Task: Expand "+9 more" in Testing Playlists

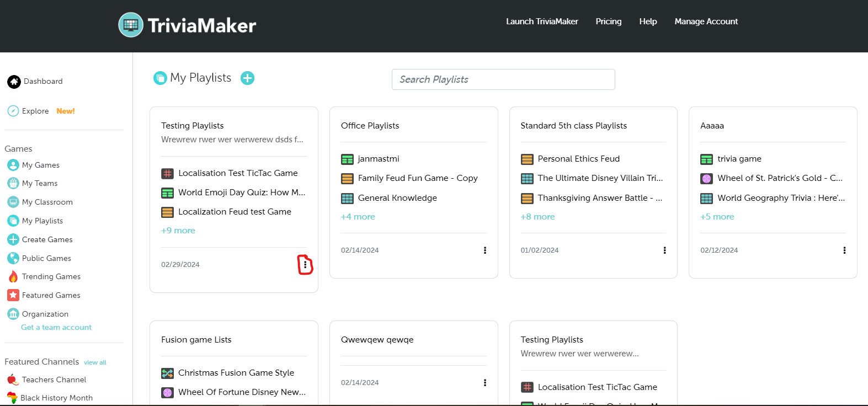Action: [x=178, y=231]
